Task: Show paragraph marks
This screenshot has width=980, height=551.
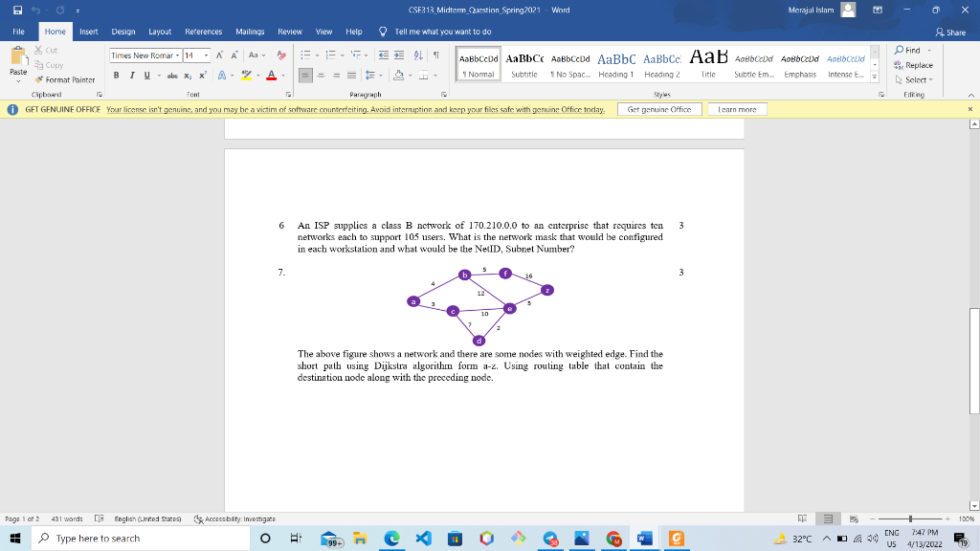Action: tap(436, 55)
